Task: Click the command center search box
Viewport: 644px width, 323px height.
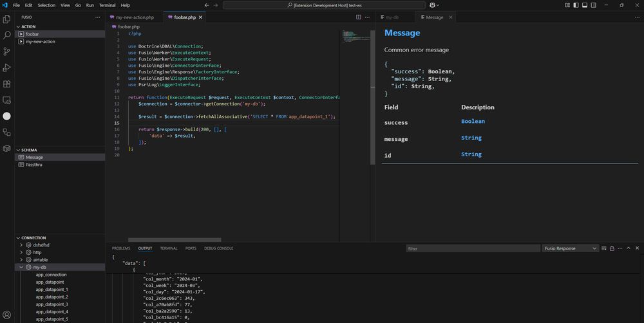Action: click(324, 5)
